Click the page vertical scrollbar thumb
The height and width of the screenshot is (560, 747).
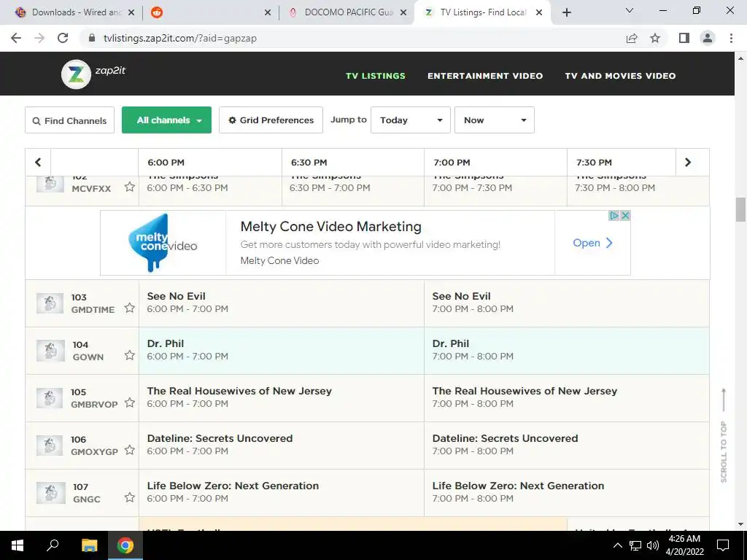tap(740, 210)
